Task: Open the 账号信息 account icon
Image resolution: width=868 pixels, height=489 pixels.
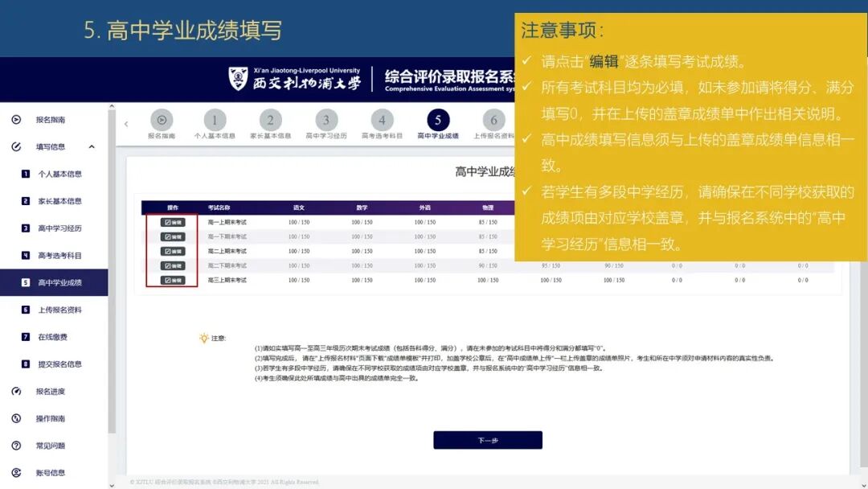Action: tap(17, 471)
